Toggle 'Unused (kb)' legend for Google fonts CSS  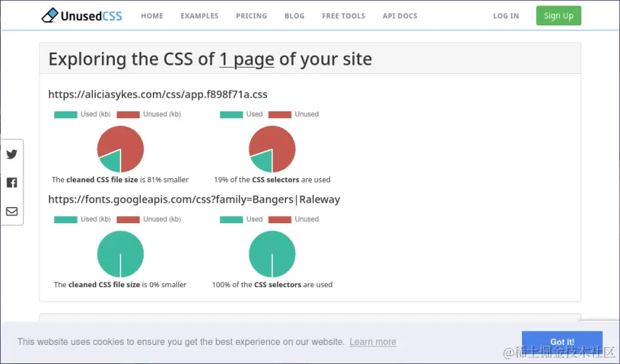coord(149,220)
